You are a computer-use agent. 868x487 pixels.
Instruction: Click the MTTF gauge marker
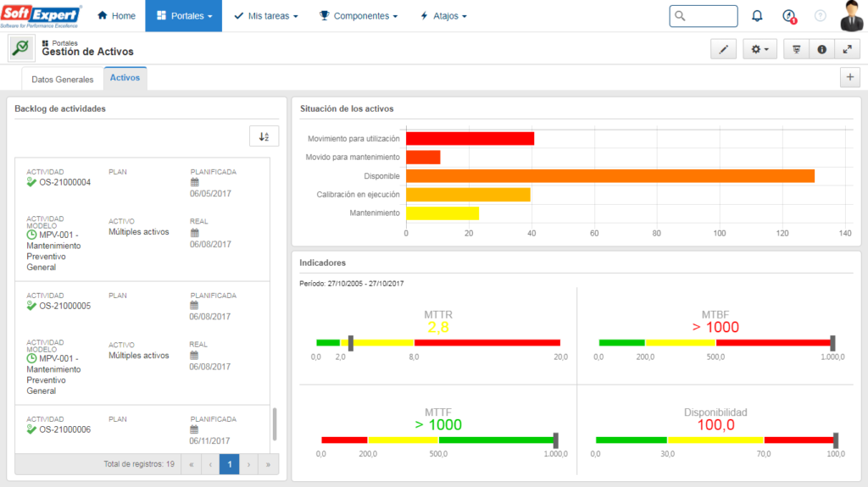tap(556, 440)
